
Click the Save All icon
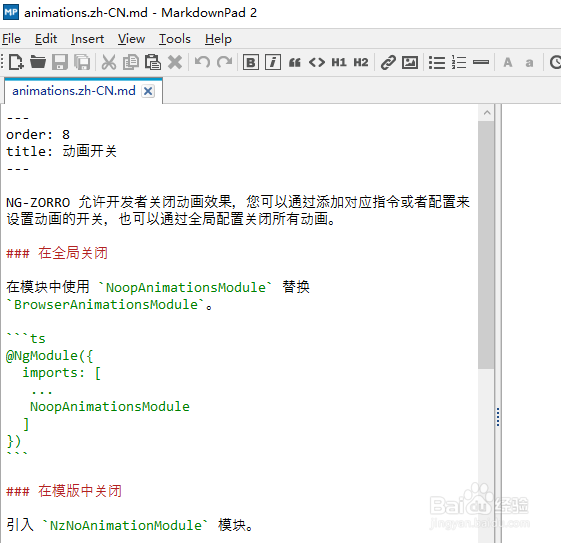[82, 62]
